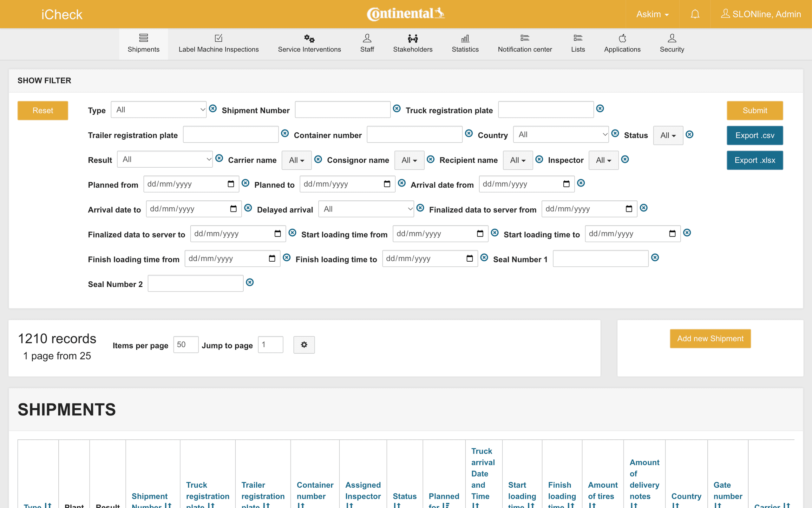Viewport: 812px width, 508px height.
Task: Open the Service Interventions tab
Action: point(309,44)
